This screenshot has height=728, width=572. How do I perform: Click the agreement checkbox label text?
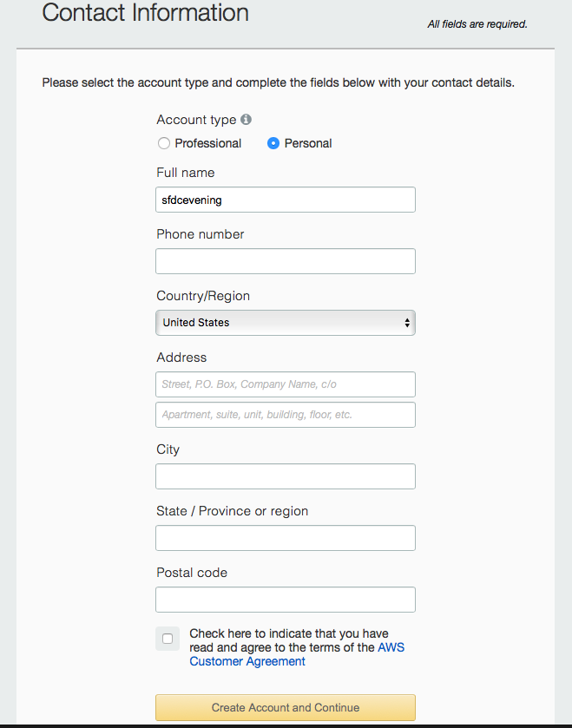click(297, 647)
